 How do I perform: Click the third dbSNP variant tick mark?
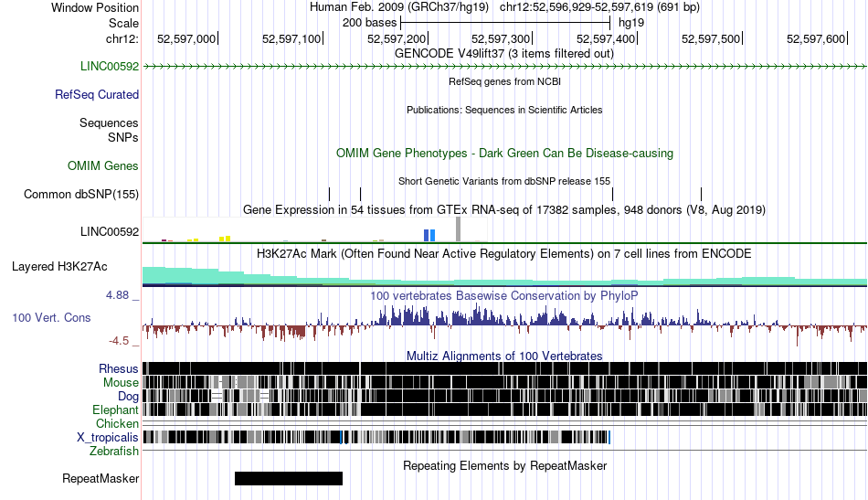click(x=613, y=194)
